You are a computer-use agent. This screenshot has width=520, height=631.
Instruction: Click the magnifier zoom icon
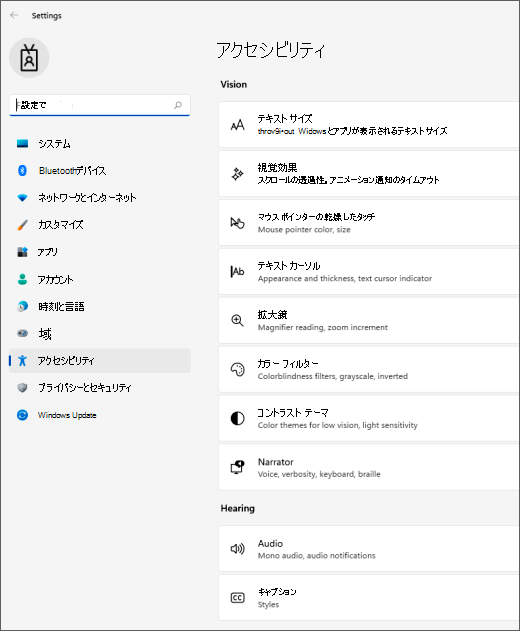coord(237,321)
